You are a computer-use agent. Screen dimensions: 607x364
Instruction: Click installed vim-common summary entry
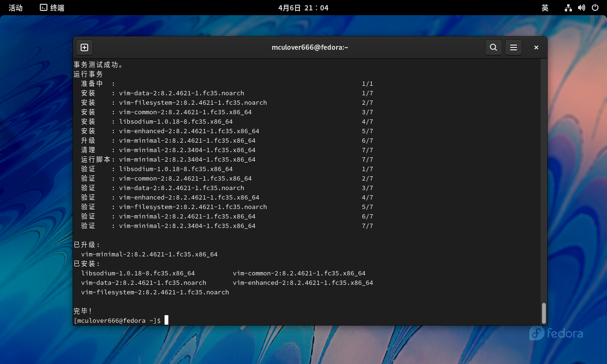coord(299,273)
